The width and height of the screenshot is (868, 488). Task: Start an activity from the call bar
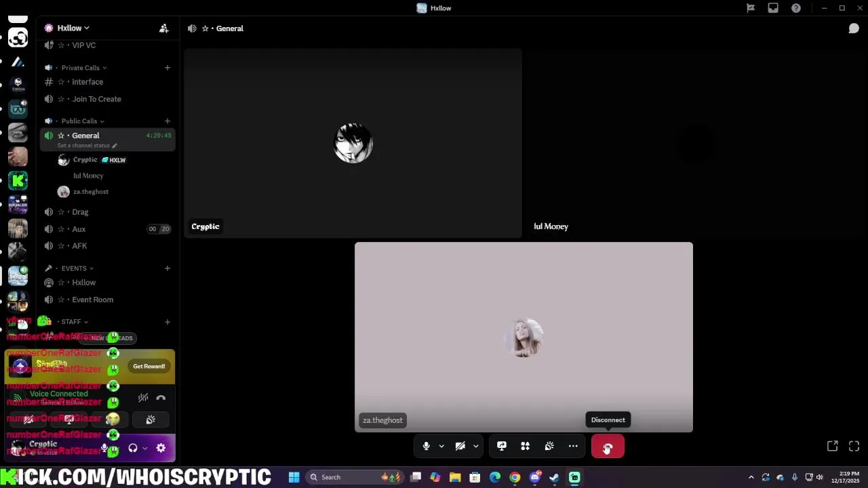coord(525,446)
